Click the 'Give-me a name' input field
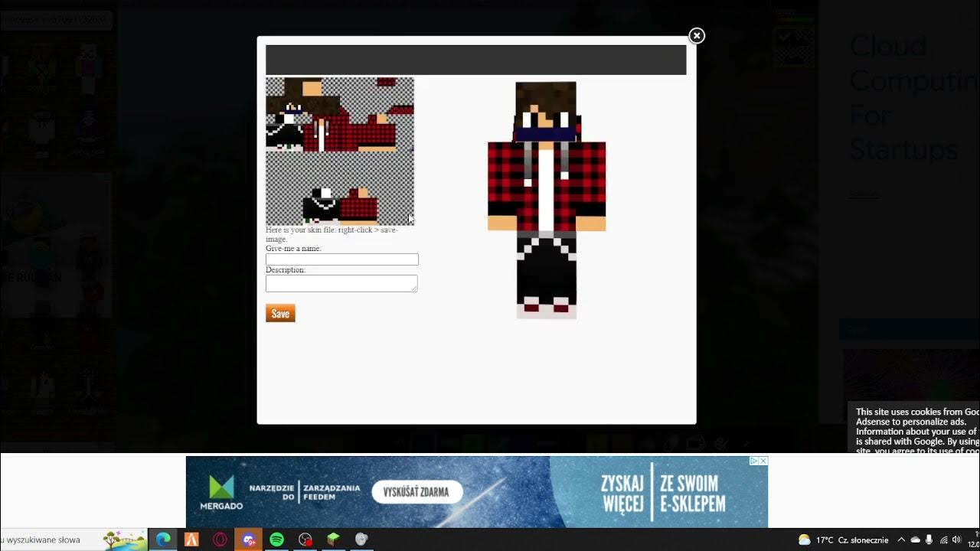 tap(341, 259)
